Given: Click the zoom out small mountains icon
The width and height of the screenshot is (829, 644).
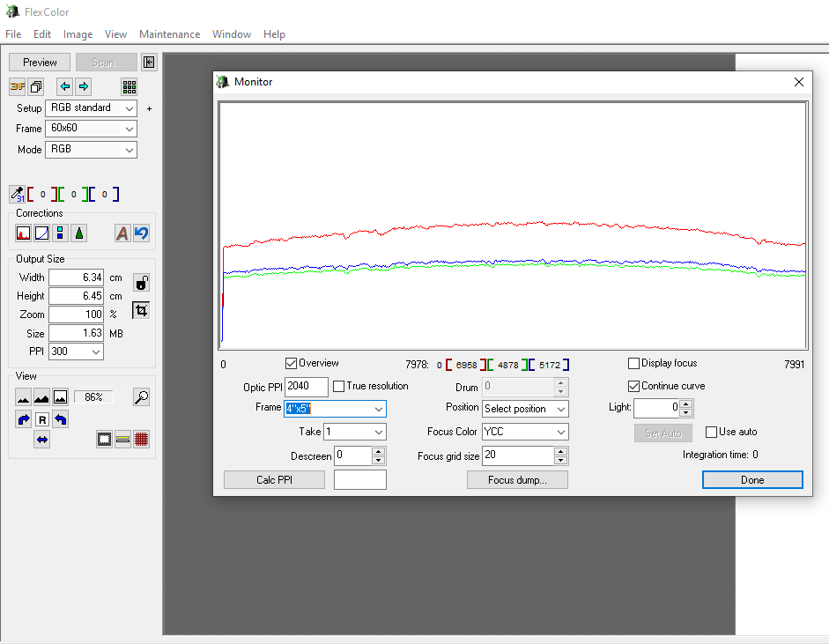Looking at the screenshot, I should [x=23, y=397].
